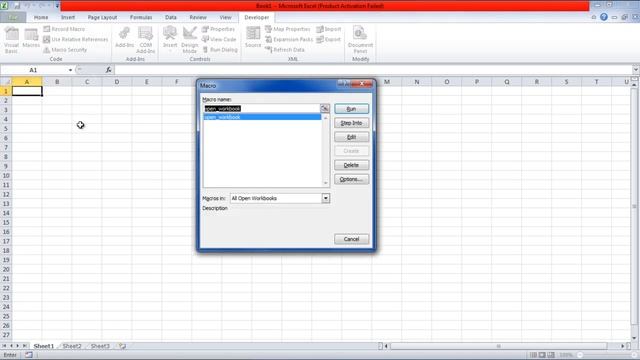The image size is (640, 360).
Task: Open XML Map Properties
Action: coord(287,29)
